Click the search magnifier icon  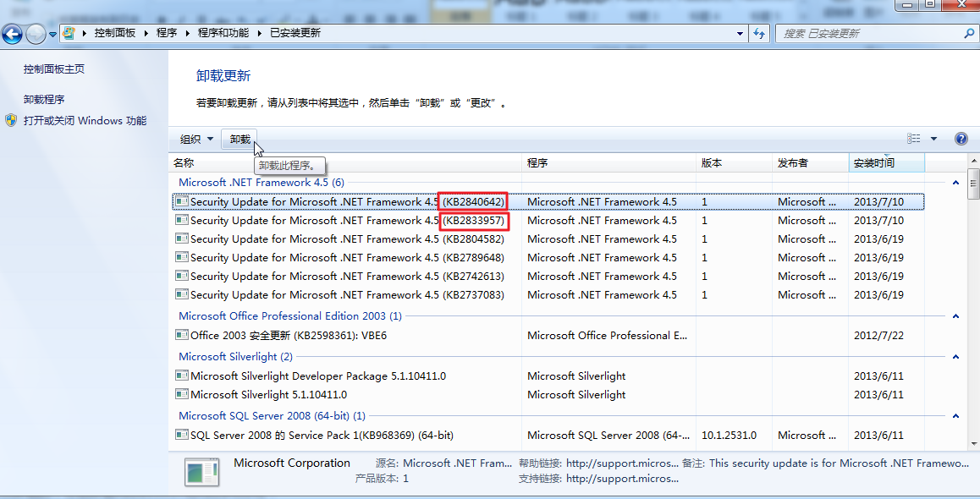[x=969, y=33]
